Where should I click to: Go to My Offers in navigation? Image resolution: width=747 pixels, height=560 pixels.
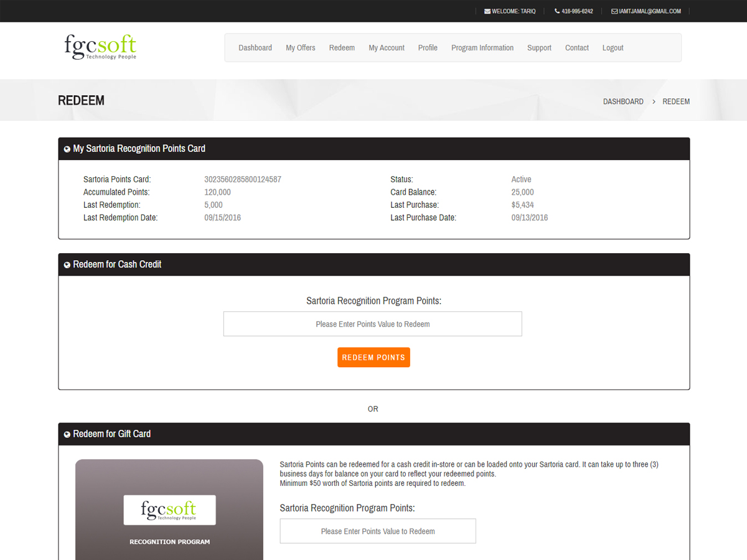click(x=301, y=48)
